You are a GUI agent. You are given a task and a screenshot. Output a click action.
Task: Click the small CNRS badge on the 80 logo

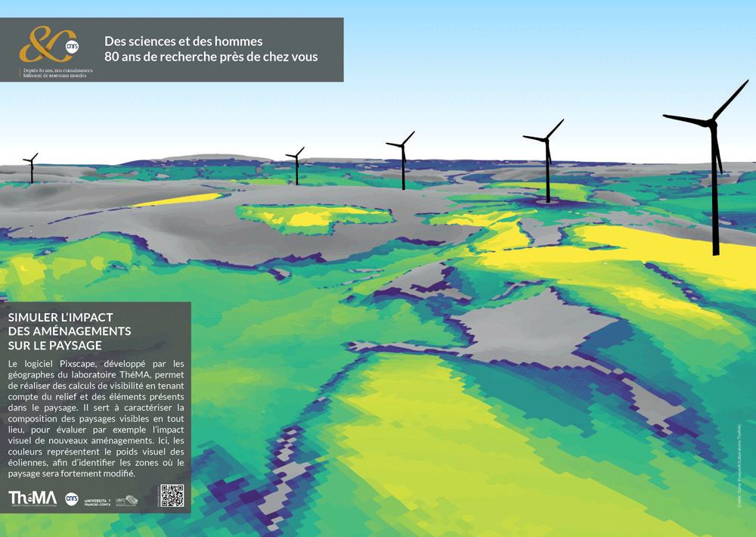click(x=72, y=46)
